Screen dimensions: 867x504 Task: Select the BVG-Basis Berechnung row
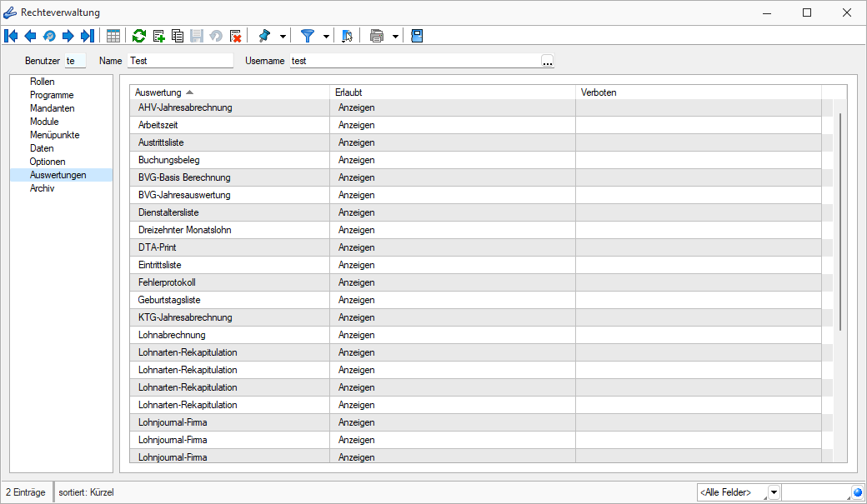(x=475, y=177)
